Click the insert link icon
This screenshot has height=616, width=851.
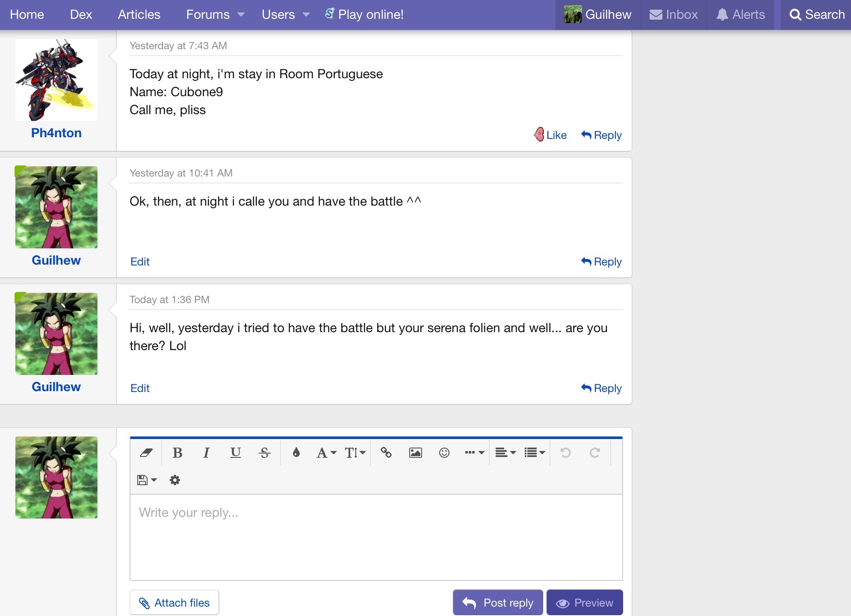[x=386, y=453]
